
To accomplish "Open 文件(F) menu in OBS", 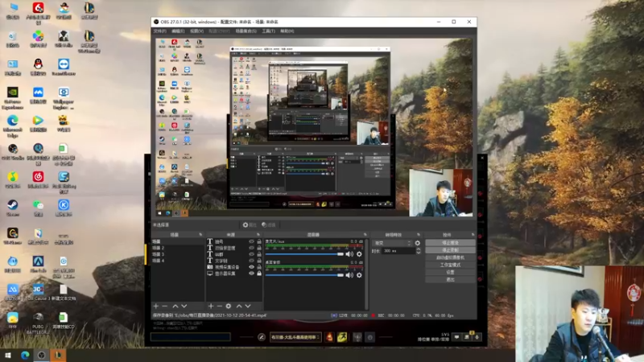I will coord(159,31).
